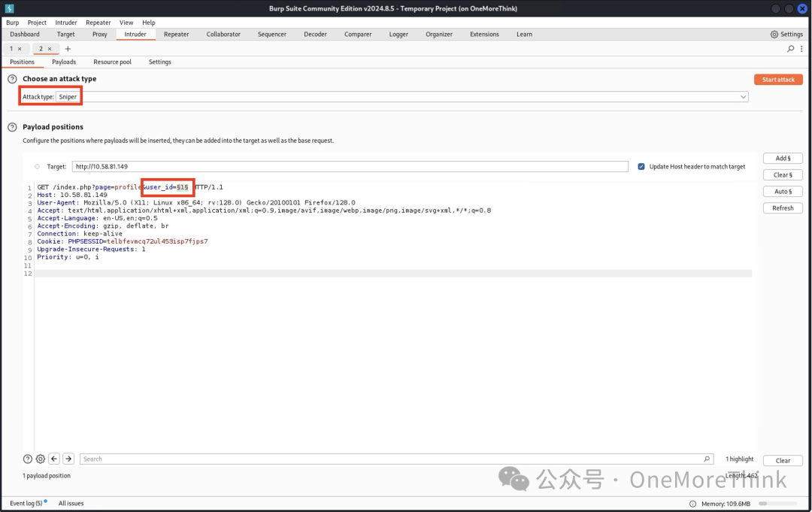Click the Start attack button
The height and width of the screenshot is (512, 812).
(778, 79)
